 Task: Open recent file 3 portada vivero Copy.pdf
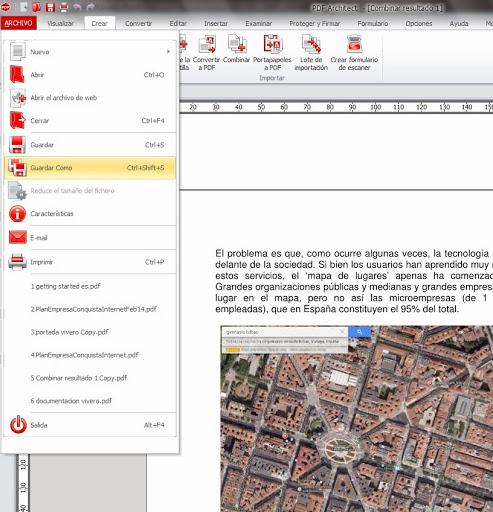pos(69,332)
